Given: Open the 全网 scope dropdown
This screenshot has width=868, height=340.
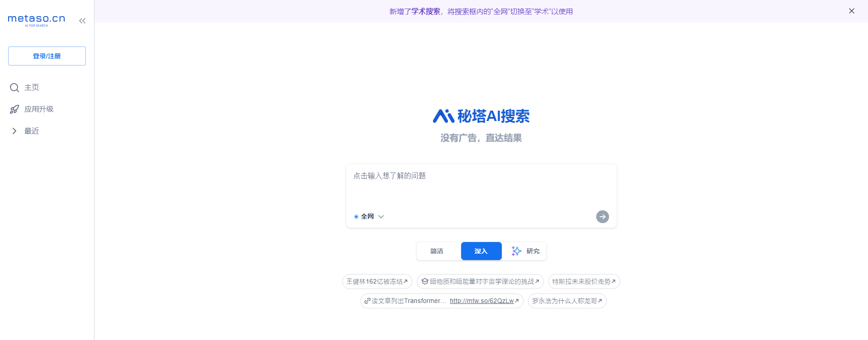Looking at the screenshot, I should [369, 216].
